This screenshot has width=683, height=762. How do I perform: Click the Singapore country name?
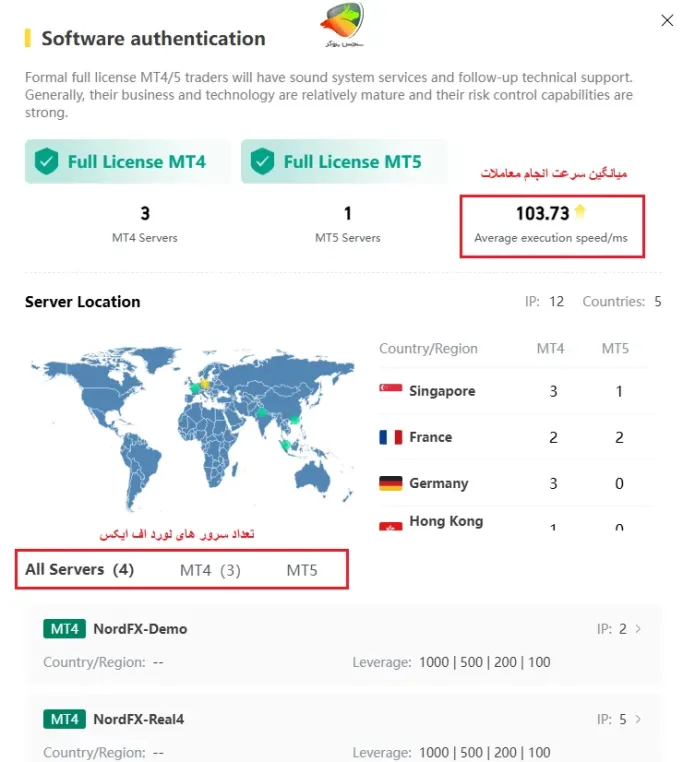442,391
